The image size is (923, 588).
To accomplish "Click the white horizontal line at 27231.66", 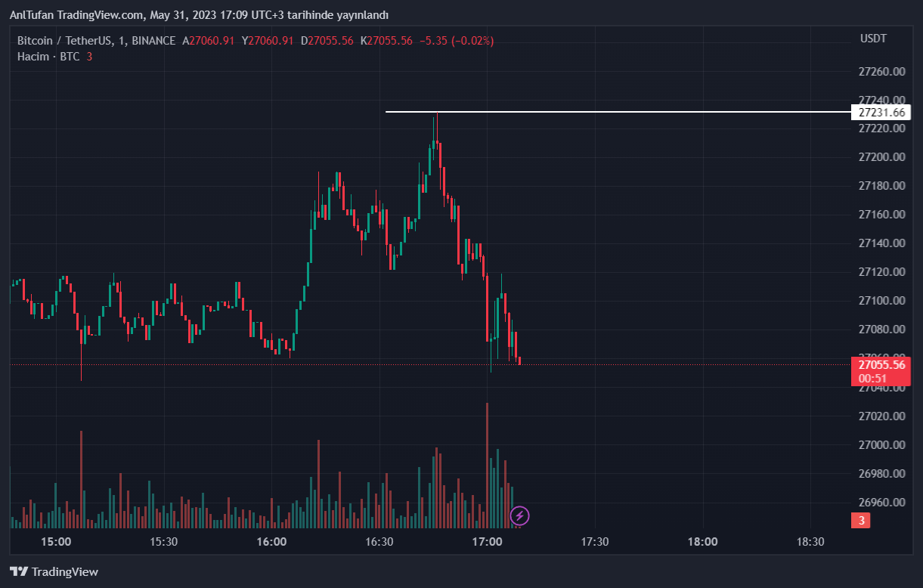I will click(605, 112).
